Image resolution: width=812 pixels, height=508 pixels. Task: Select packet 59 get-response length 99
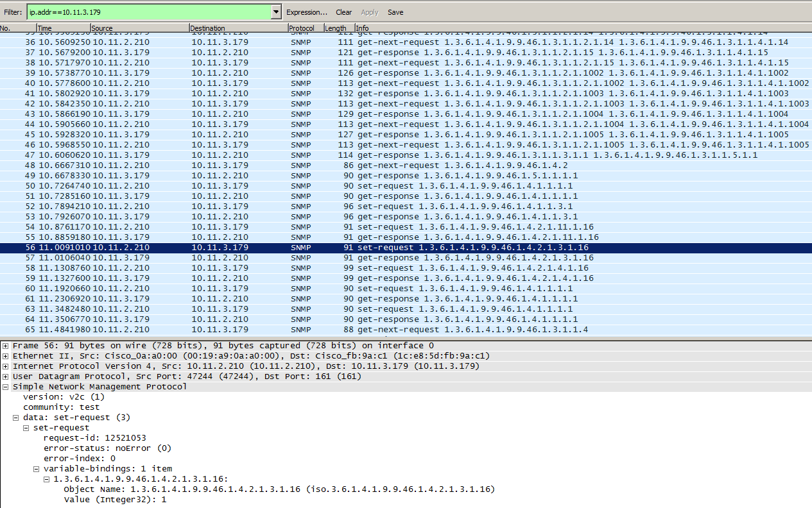pyautogui.click(x=406, y=278)
